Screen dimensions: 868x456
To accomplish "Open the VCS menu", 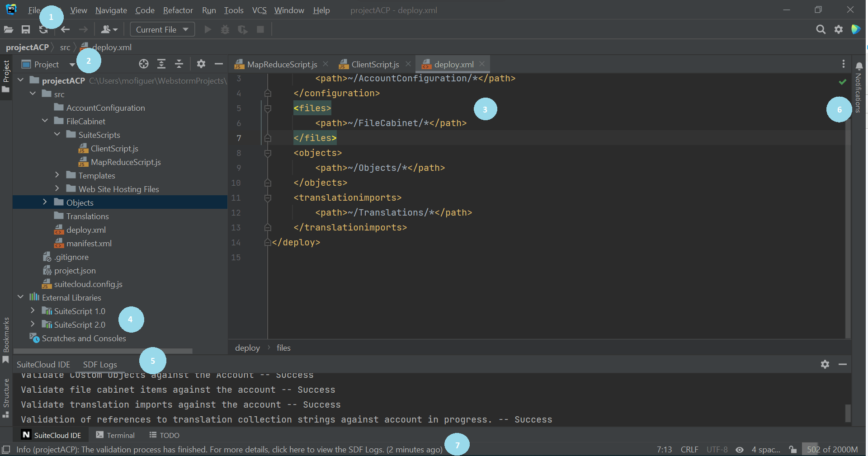I will tap(259, 10).
